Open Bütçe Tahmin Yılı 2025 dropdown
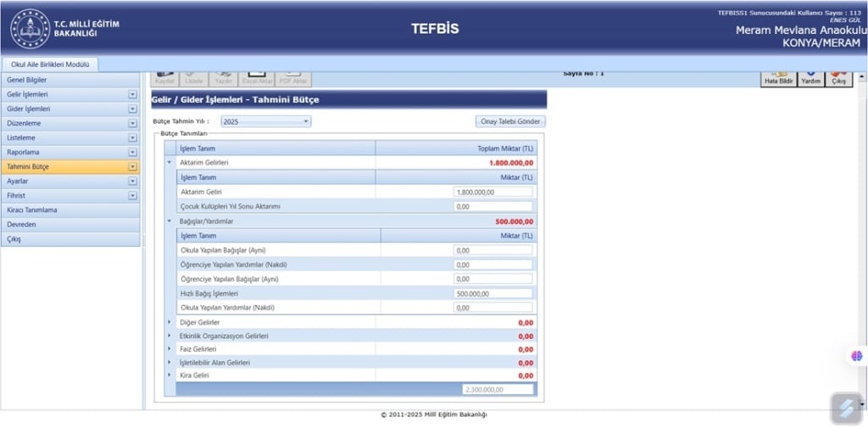The width and height of the screenshot is (868, 428). (265, 122)
